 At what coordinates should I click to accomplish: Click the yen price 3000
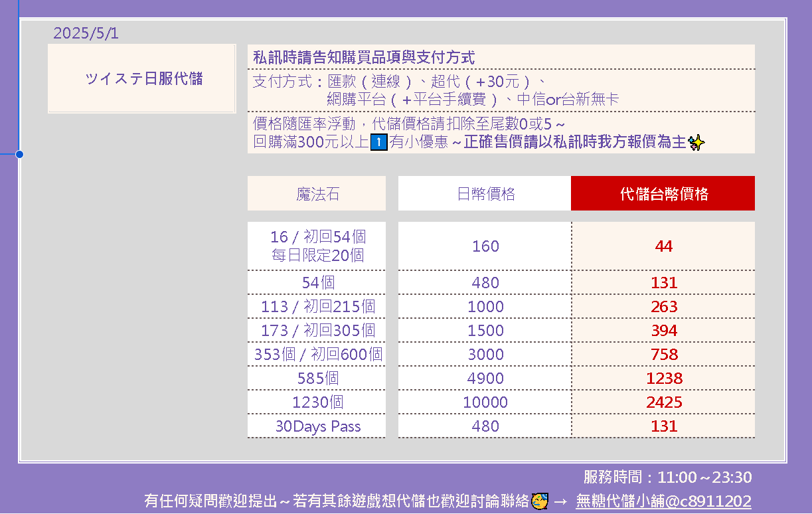pyautogui.click(x=485, y=354)
